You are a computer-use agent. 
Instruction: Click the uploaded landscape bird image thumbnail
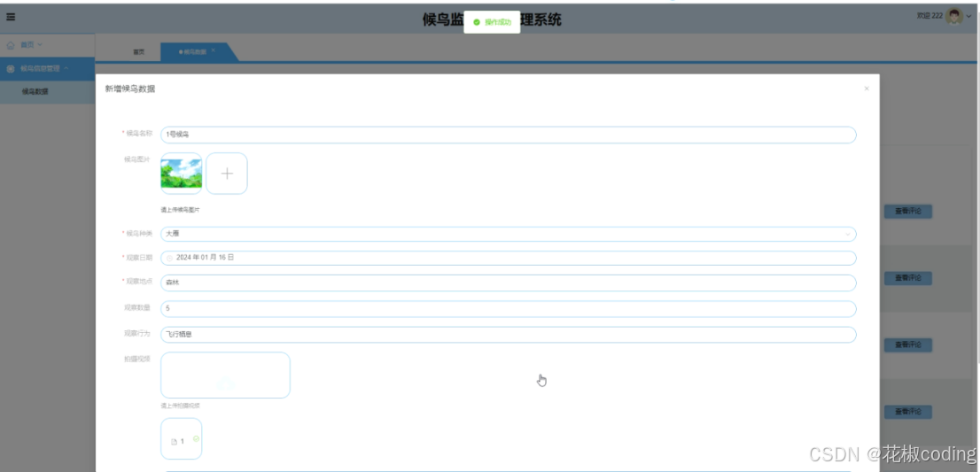point(182,174)
